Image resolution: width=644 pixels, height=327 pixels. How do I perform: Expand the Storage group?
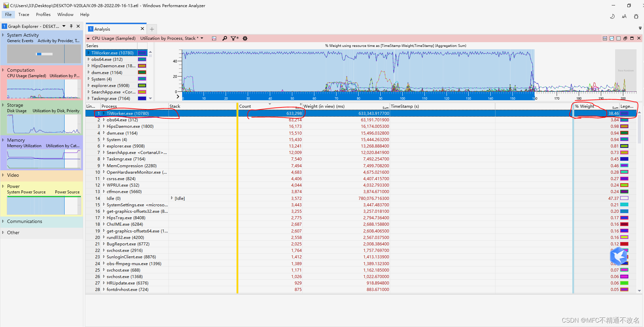tap(3, 105)
